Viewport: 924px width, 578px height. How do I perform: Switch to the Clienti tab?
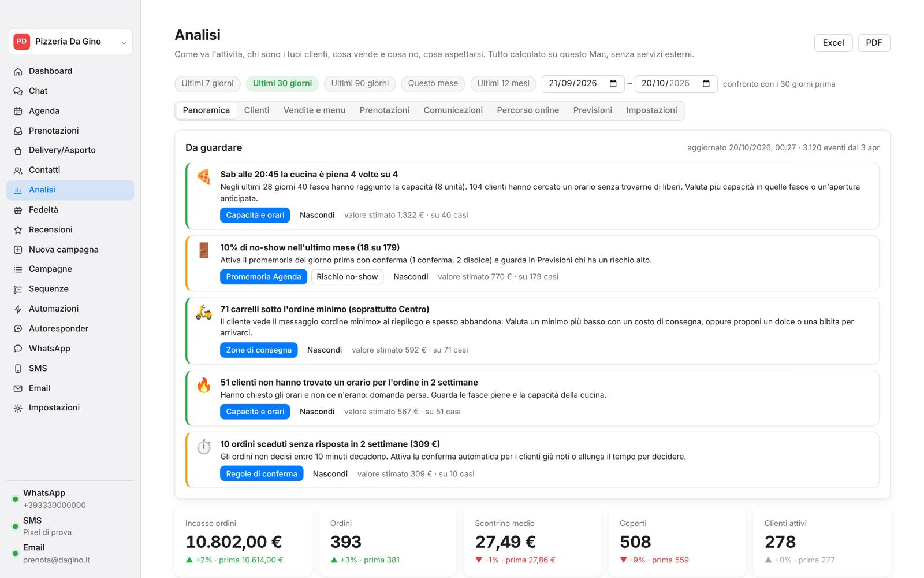pos(256,110)
